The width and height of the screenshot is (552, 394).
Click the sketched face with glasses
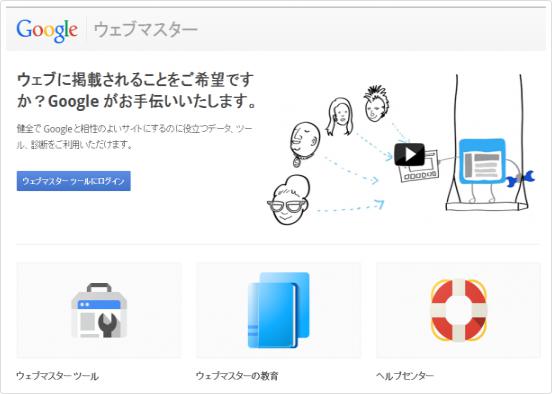(x=289, y=200)
